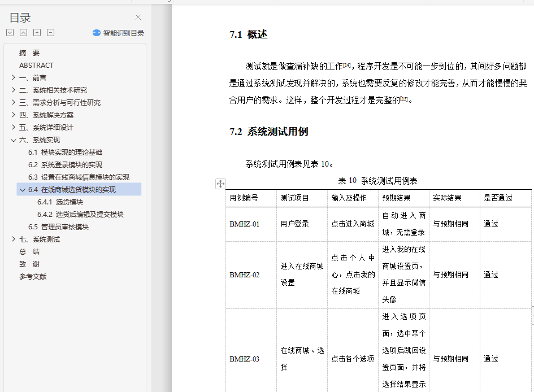Click 通过 in the BMHZ-02 row
The image size is (534, 392).
490,275
